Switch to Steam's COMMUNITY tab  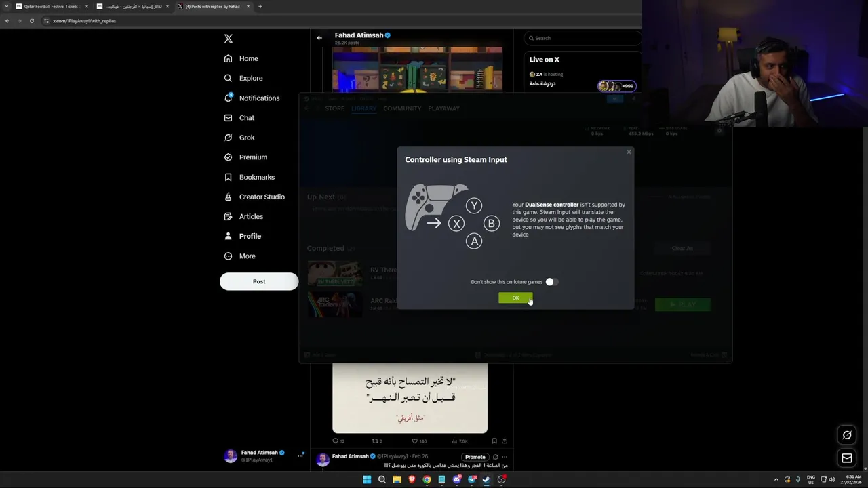click(x=402, y=108)
